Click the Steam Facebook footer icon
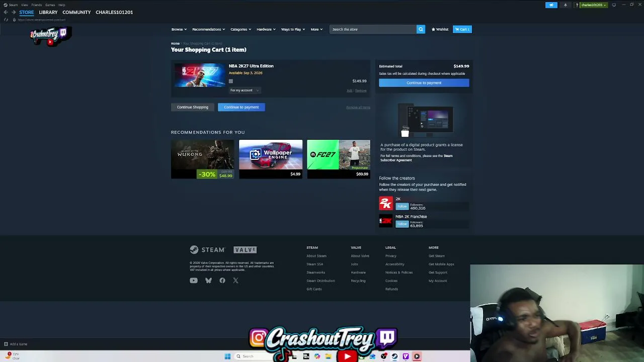The height and width of the screenshot is (362, 644). tap(222, 281)
